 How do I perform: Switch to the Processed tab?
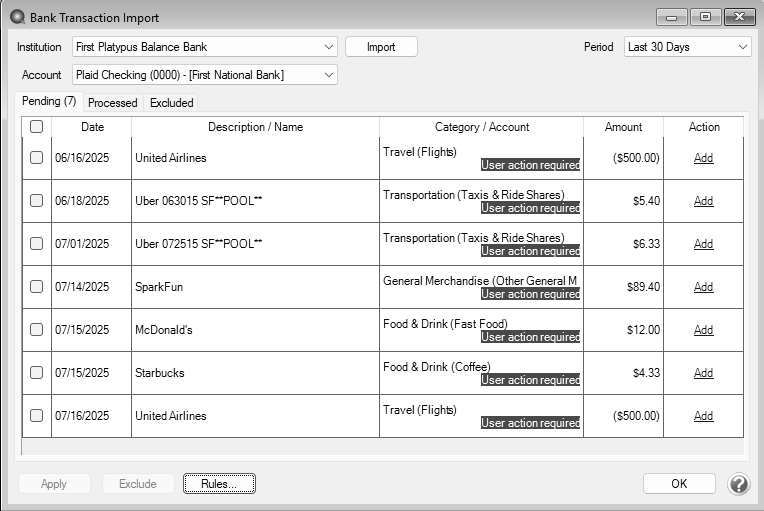[x=112, y=102]
